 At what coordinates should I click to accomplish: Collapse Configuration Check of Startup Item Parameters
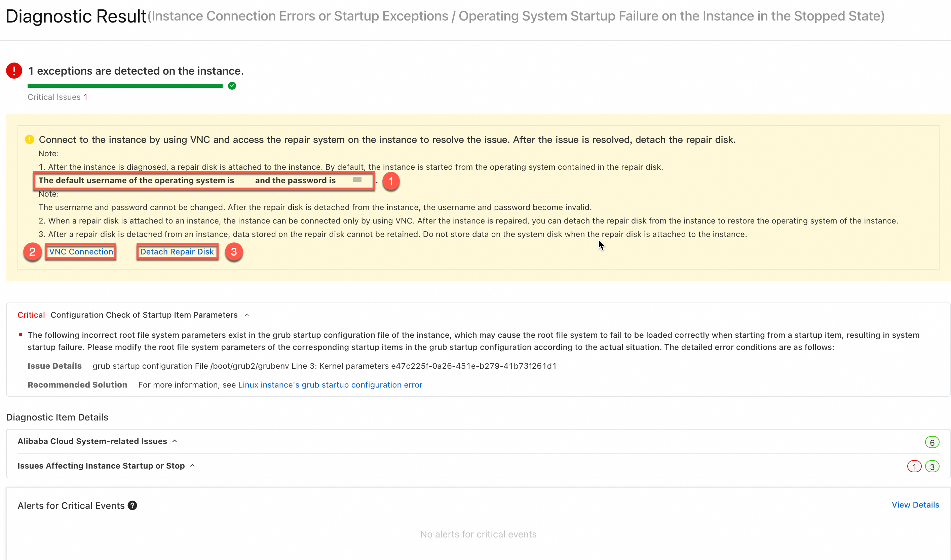coord(247,315)
